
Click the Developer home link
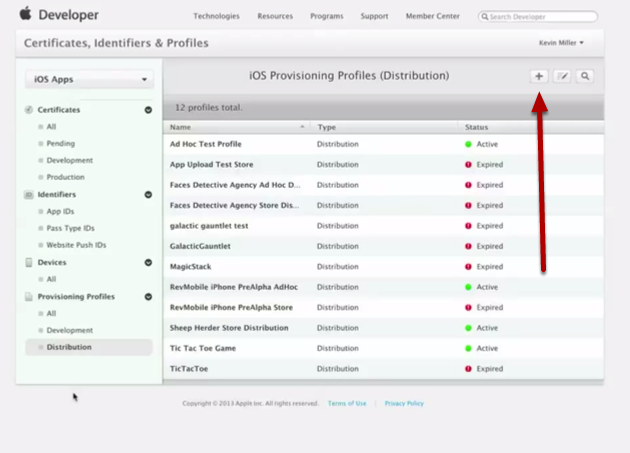(x=68, y=15)
